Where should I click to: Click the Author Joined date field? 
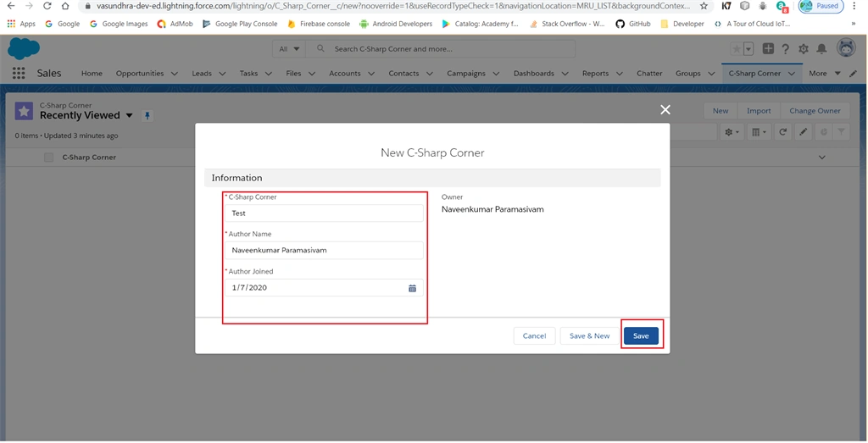coord(324,288)
